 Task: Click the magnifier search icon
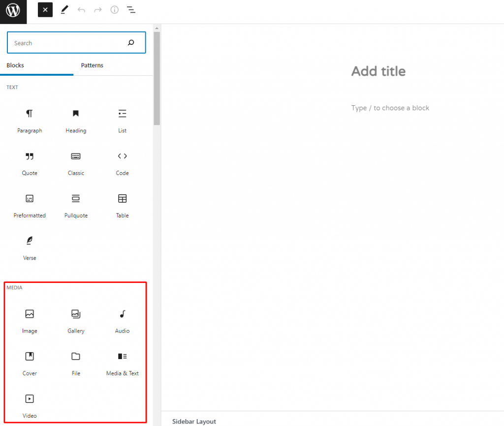click(131, 42)
